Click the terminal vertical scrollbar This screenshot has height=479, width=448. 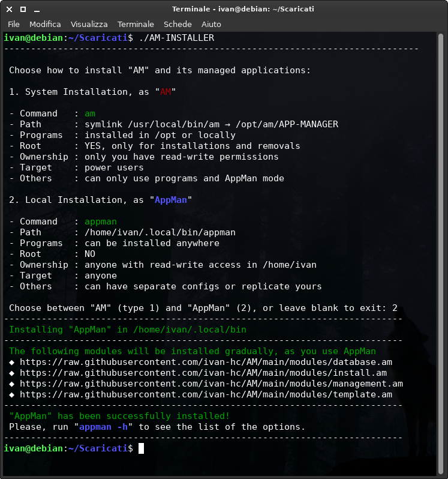(440, 253)
